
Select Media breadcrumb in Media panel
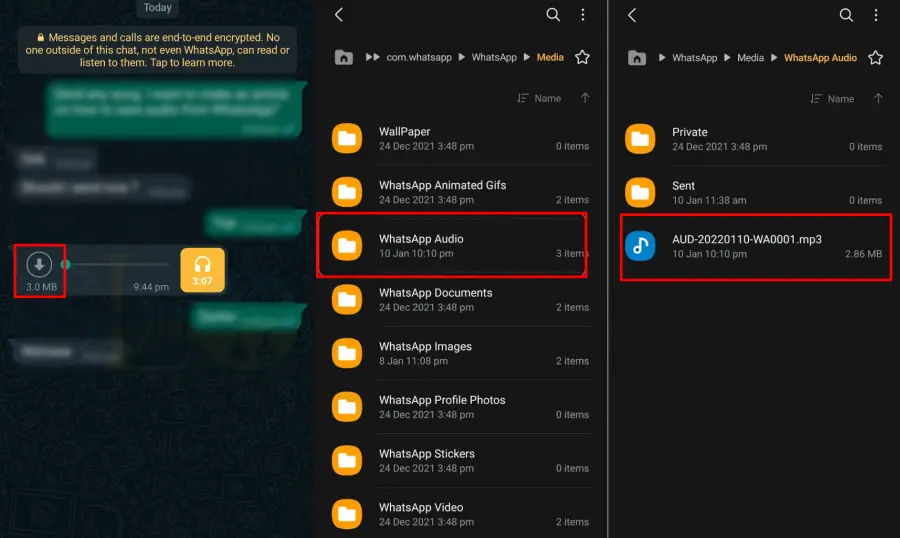[x=550, y=57]
